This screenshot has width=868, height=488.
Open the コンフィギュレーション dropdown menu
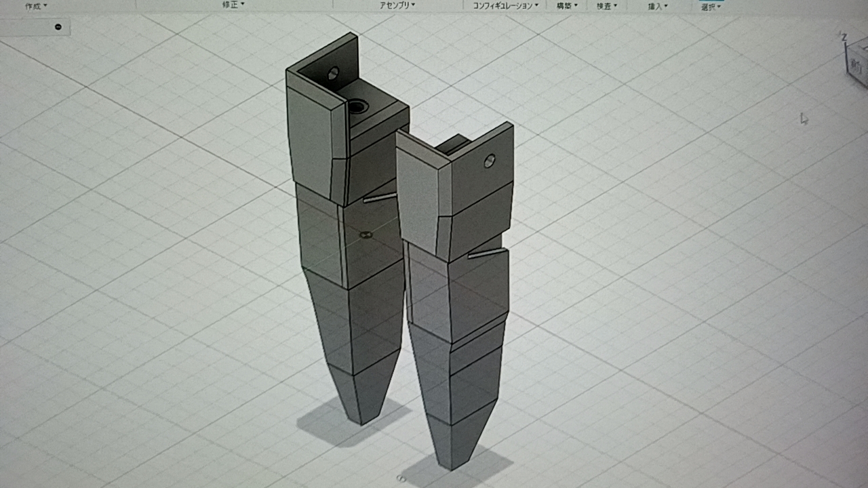click(x=506, y=5)
